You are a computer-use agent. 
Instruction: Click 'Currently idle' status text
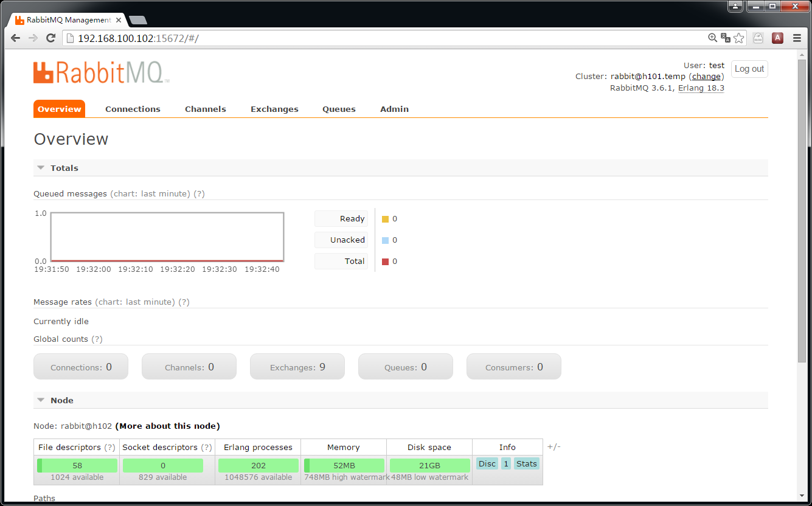click(61, 321)
